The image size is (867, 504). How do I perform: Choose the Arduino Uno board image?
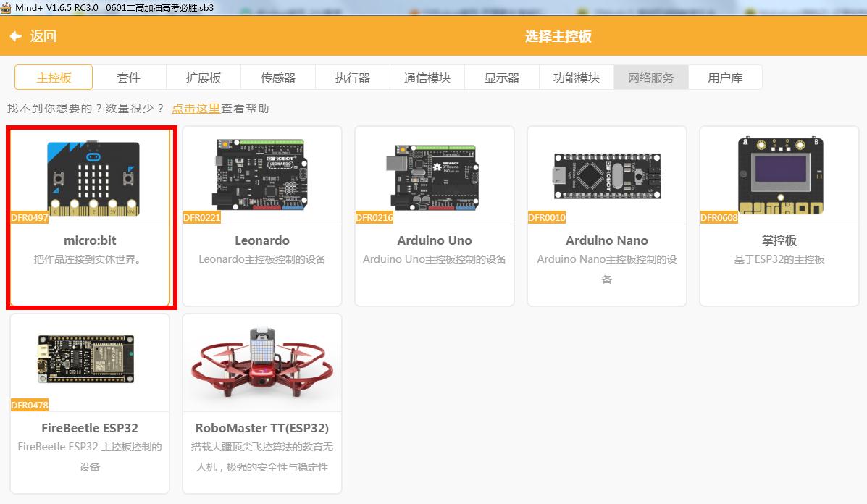(432, 177)
